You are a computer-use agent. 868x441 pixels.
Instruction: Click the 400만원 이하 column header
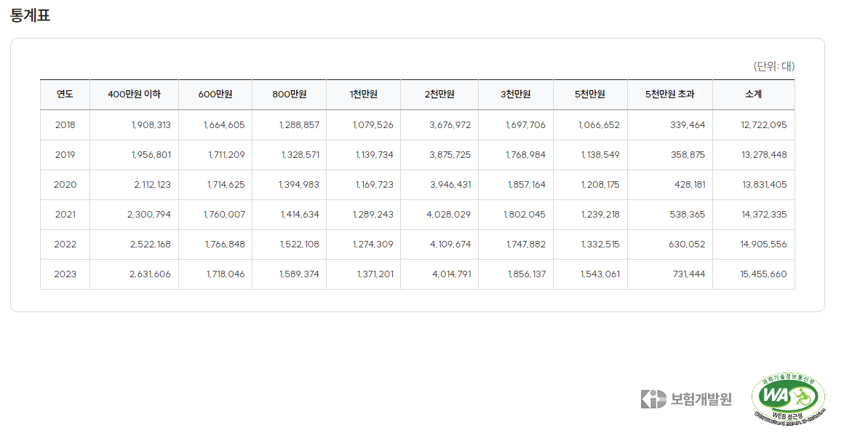(134, 94)
